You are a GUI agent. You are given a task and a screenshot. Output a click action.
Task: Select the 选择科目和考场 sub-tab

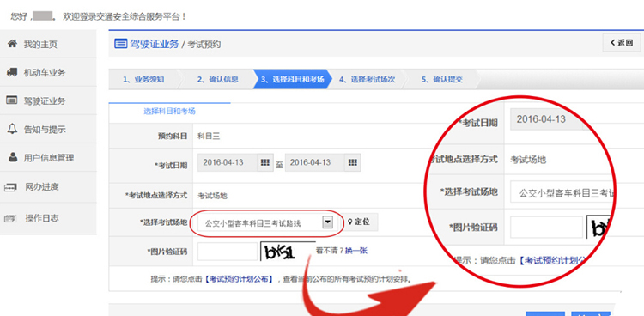(x=170, y=111)
